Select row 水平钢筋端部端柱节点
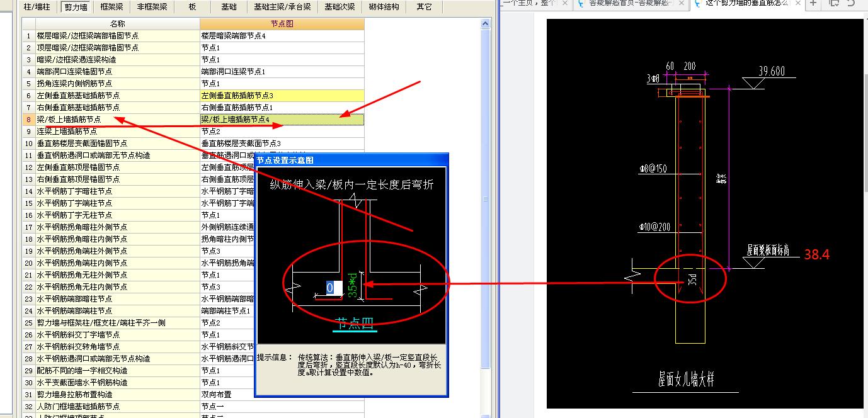 [x=117, y=311]
